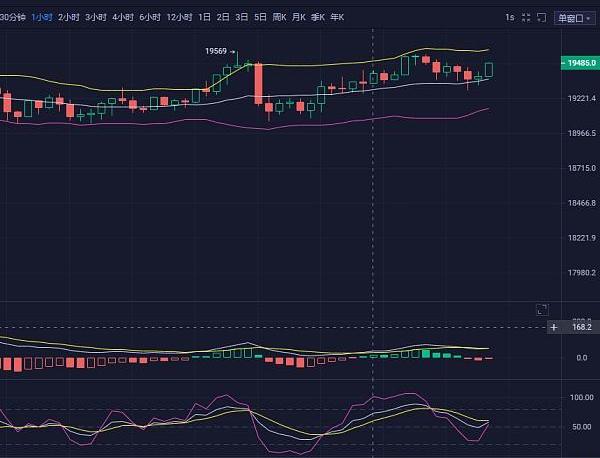The height and width of the screenshot is (458, 600).
Task: Click the large red candlestick after the 19569 peak
Action: pos(259,84)
